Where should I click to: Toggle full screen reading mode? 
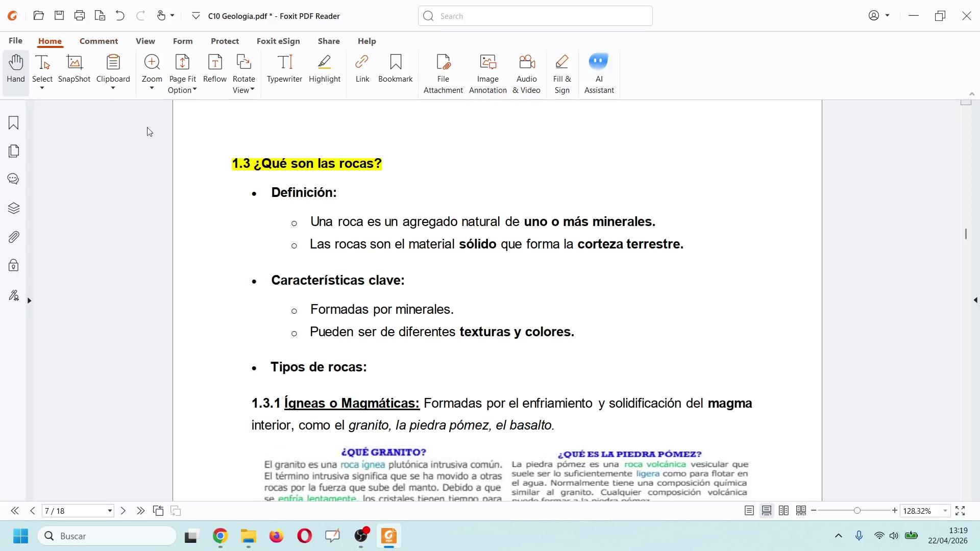pyautogui.click(x=960, y=511)
